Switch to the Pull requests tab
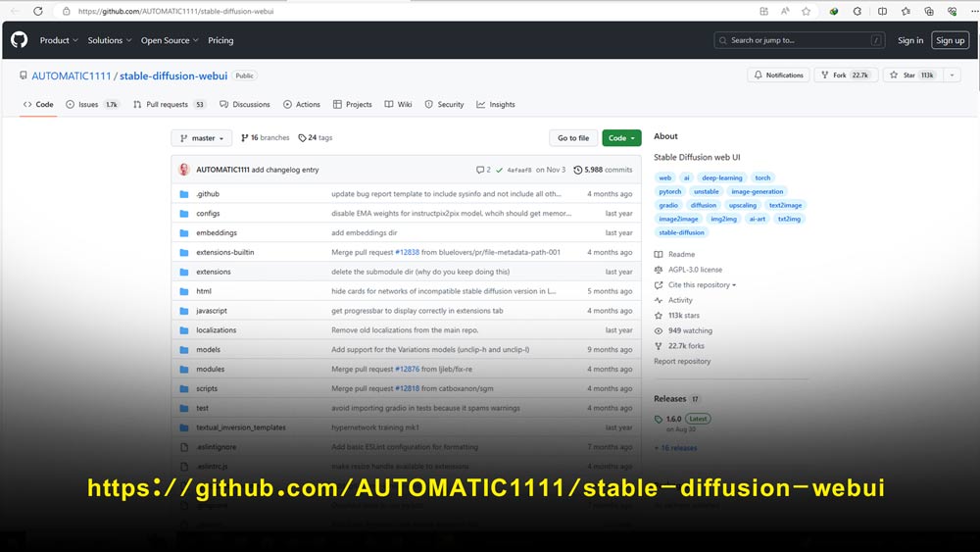The height and width of the screenshot is (552, 980). point(170,104)
